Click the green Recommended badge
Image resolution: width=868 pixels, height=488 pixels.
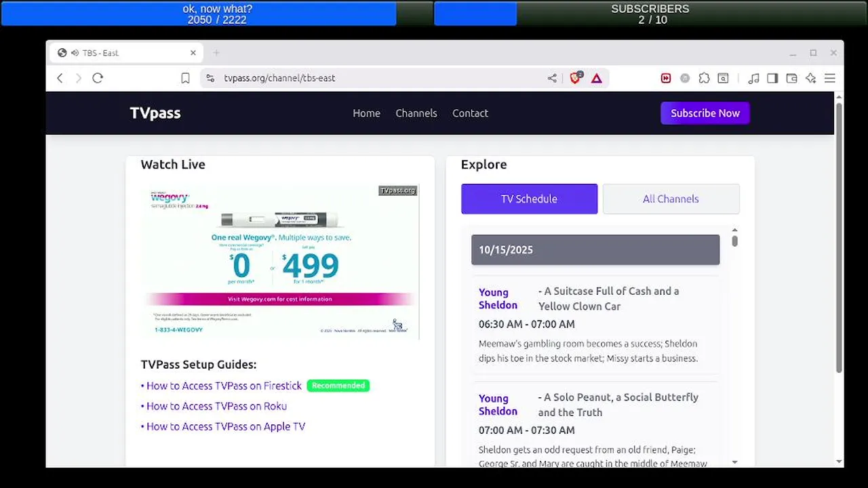point(338,386)
